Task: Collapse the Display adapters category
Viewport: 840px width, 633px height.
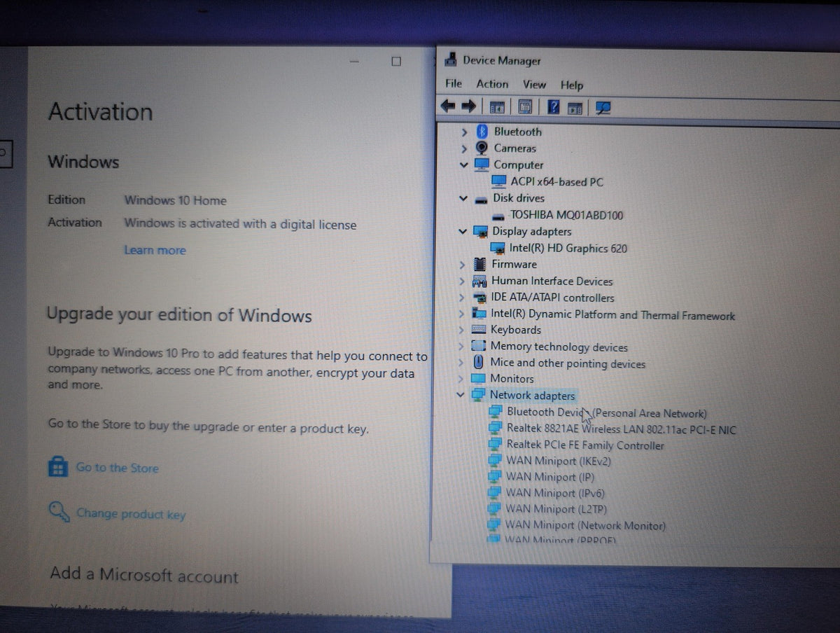Action: point(463,232)
